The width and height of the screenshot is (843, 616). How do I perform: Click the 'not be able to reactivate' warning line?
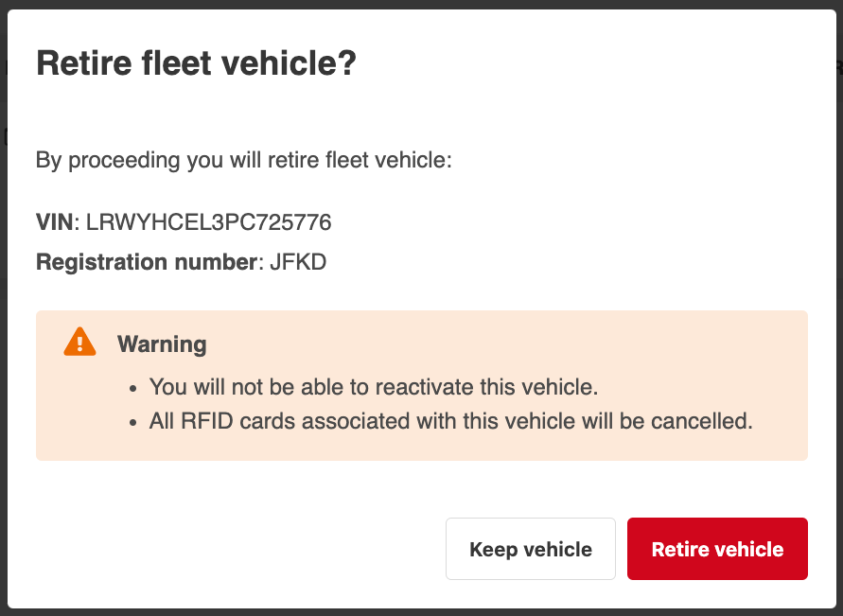point(374,387)
